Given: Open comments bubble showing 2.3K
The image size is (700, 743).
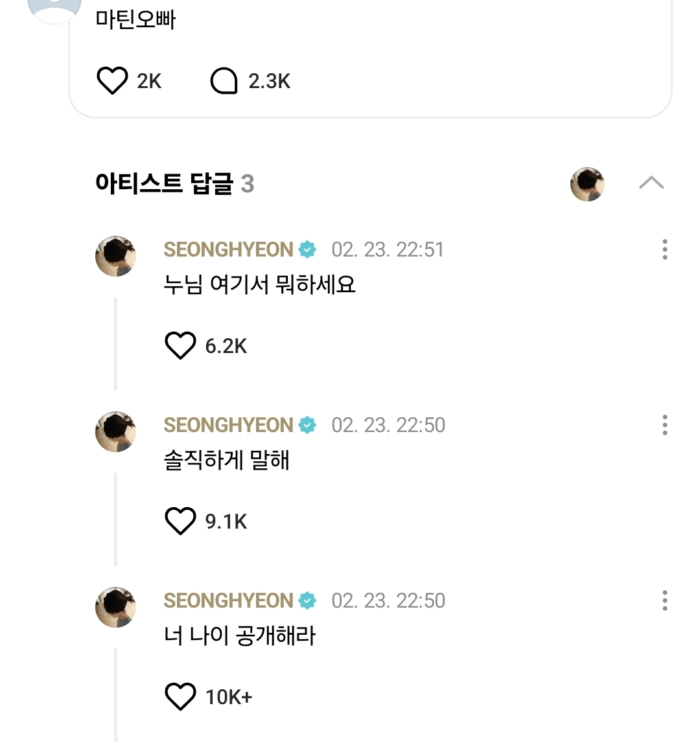Looking at the screenshot, I should [224, 82].
